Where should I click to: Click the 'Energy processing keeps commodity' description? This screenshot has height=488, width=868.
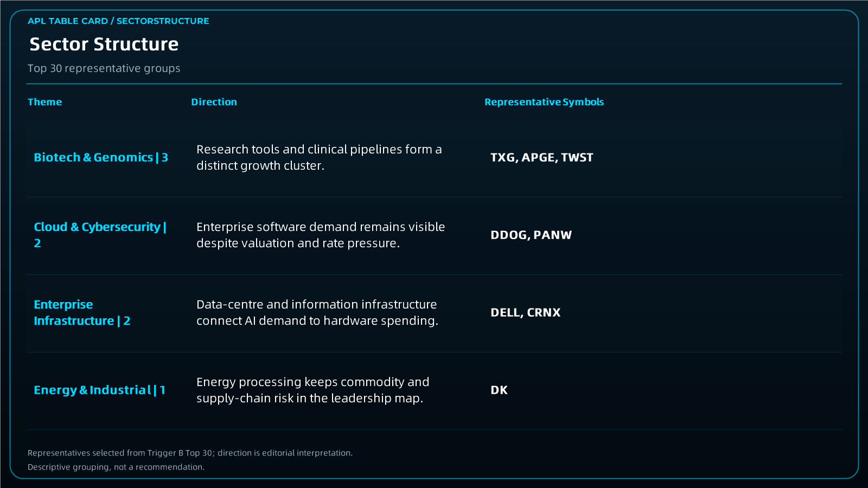313,390
